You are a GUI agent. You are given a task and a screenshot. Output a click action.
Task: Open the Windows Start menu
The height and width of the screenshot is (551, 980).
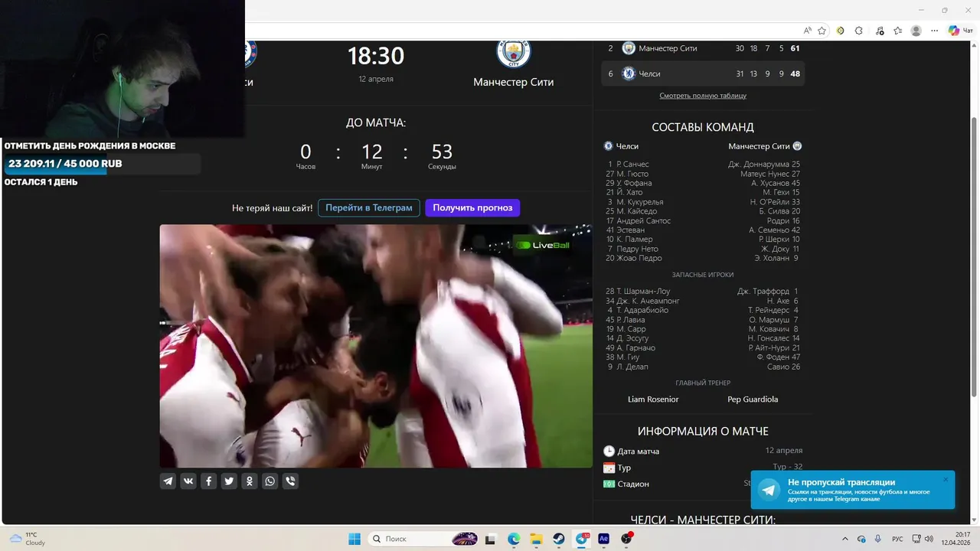pyautogui.click(x=354, y=539)
